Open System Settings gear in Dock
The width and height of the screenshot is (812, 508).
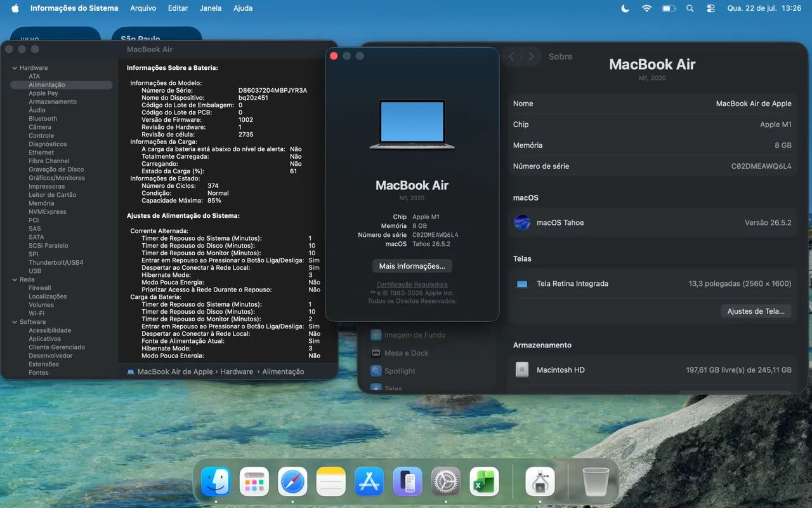tap(446, 481)
